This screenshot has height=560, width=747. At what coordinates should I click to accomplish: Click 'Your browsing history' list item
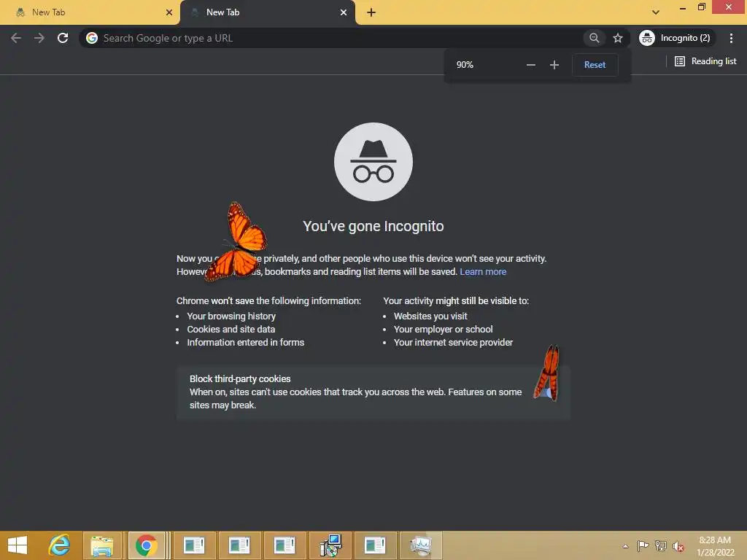[231, 316]
